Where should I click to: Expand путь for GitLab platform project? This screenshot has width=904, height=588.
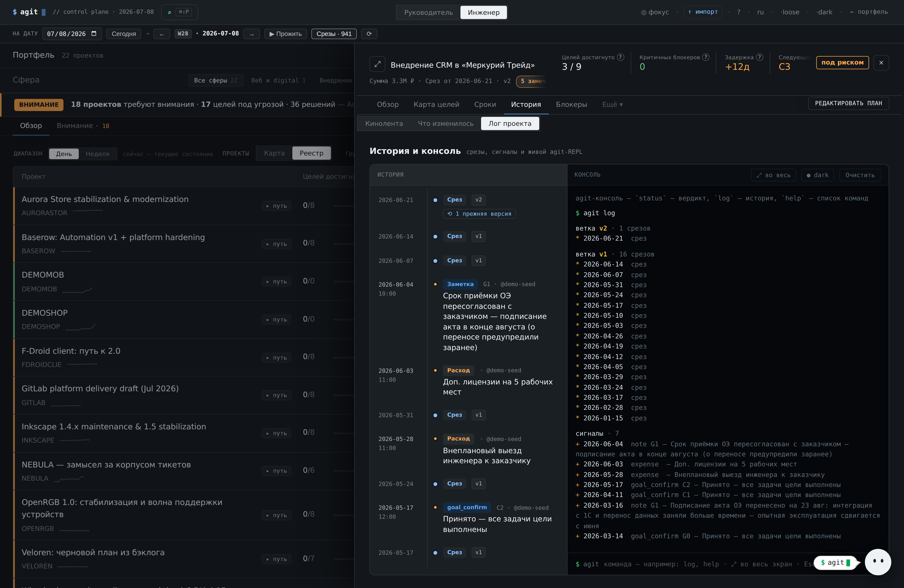point(276,395)
